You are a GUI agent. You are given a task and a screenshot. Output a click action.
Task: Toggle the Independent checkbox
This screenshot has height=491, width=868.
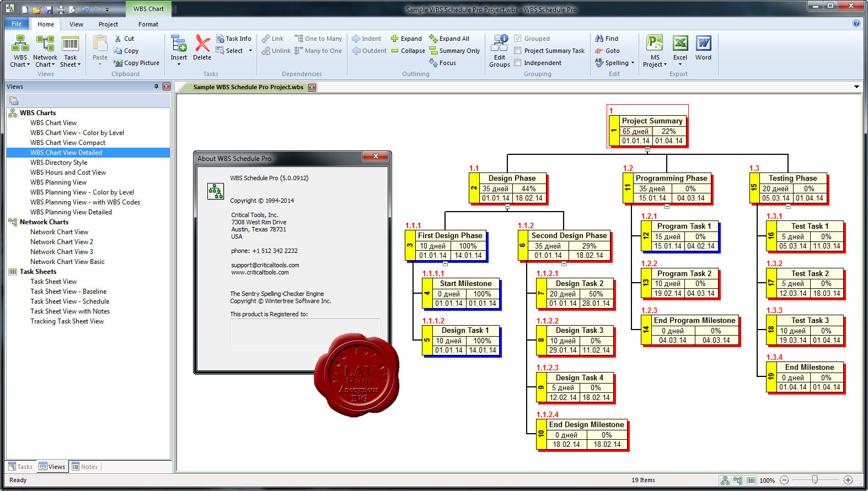(x=518, y=63)
